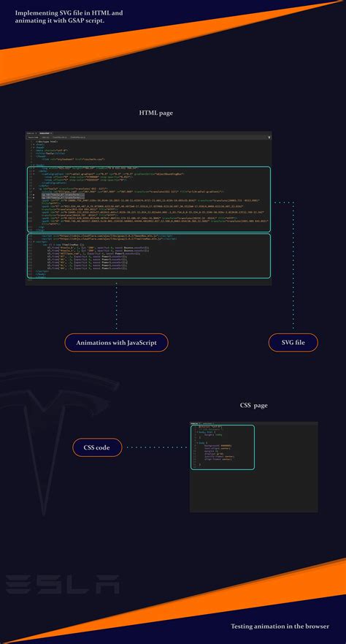Open TweenMax.min.js related file

click(60, 137)
